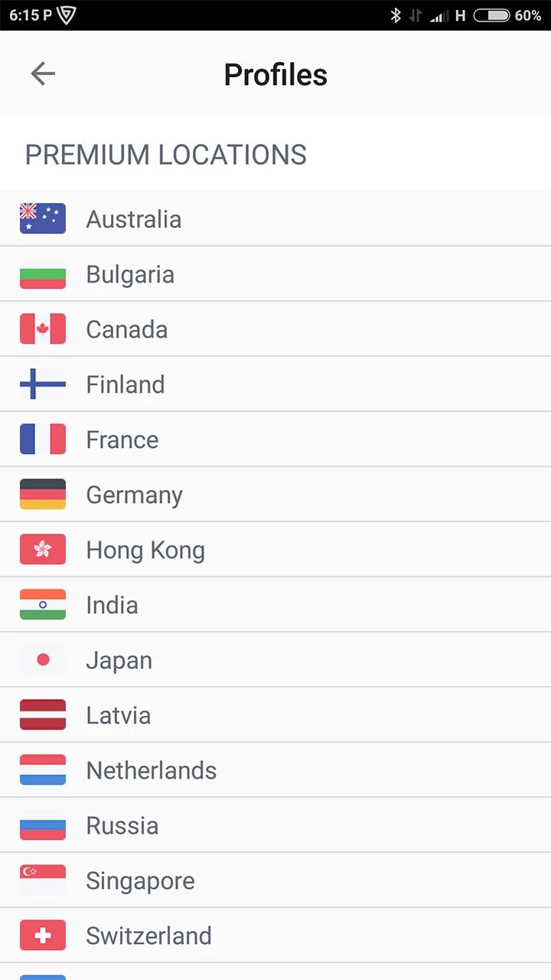This screenshot has width=551, height=980.
Task: Select the Germany location
Action: click(x=134, y=495)
